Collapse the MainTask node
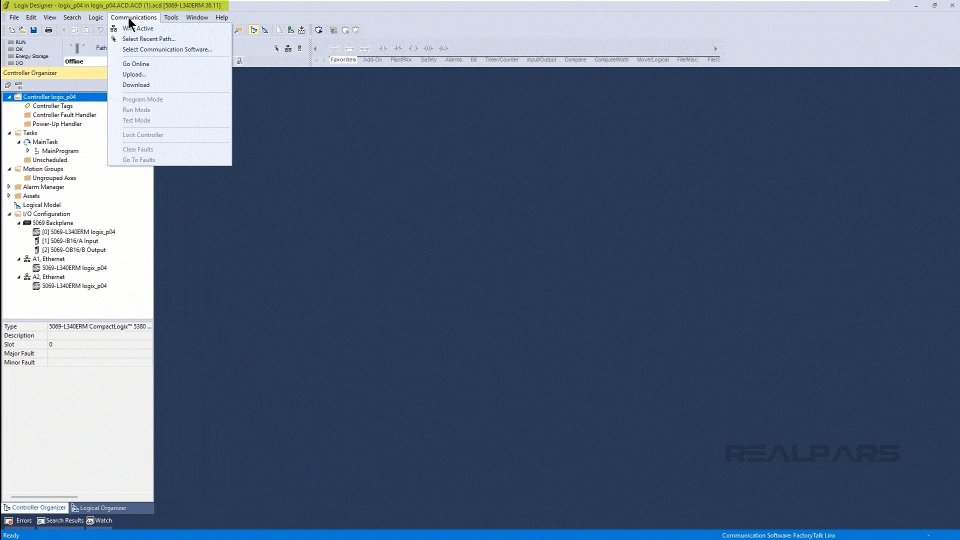The image size is (960, 540). click(x=19, y=142)
